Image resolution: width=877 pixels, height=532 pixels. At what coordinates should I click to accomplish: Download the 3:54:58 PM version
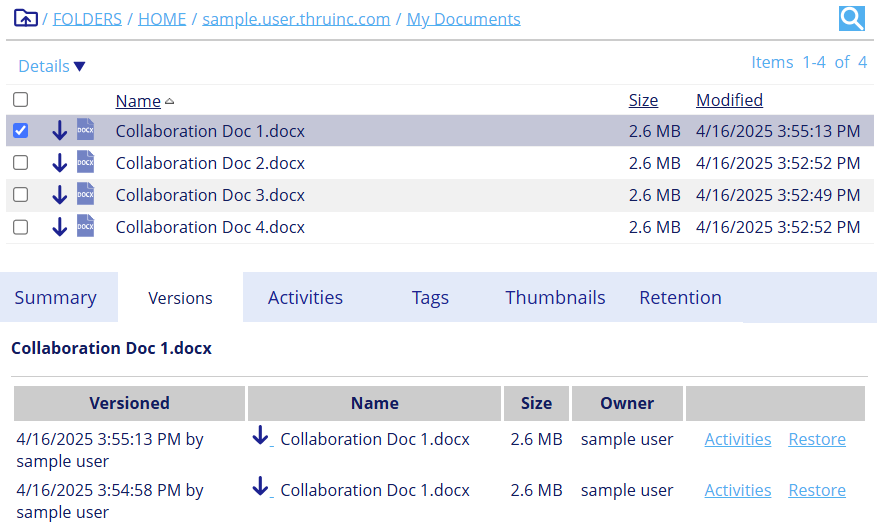[x=261, y=487]
